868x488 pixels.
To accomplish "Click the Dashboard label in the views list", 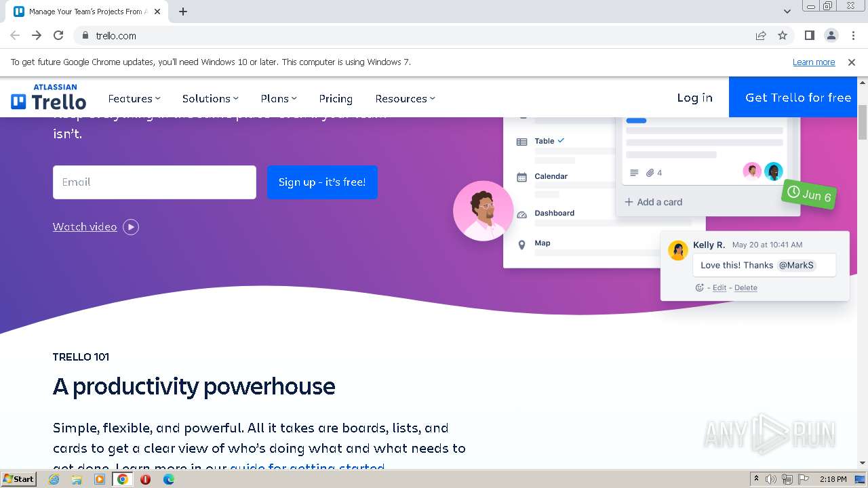I will coord(554,213).
